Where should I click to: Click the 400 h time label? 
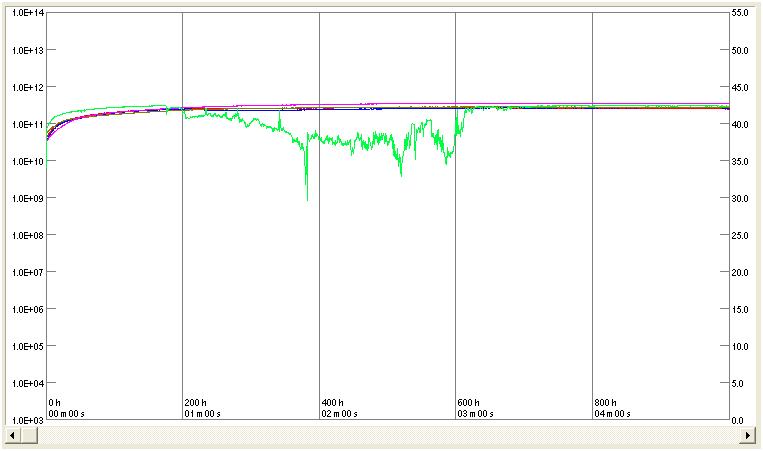pos(332,402)
